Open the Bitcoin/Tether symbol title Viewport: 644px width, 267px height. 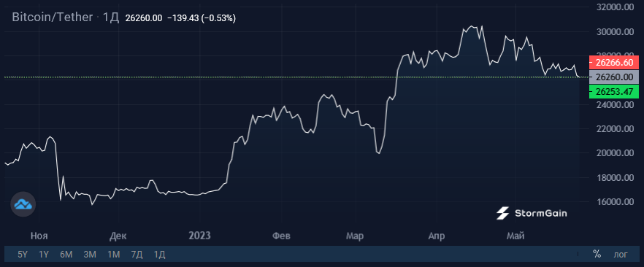tap(53, 18)
